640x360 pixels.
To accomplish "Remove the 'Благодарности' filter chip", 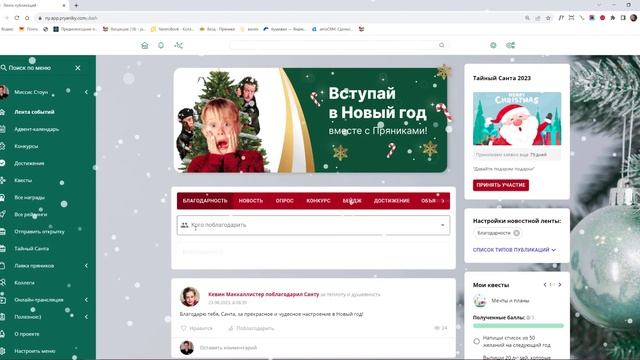I will (516, 233).
